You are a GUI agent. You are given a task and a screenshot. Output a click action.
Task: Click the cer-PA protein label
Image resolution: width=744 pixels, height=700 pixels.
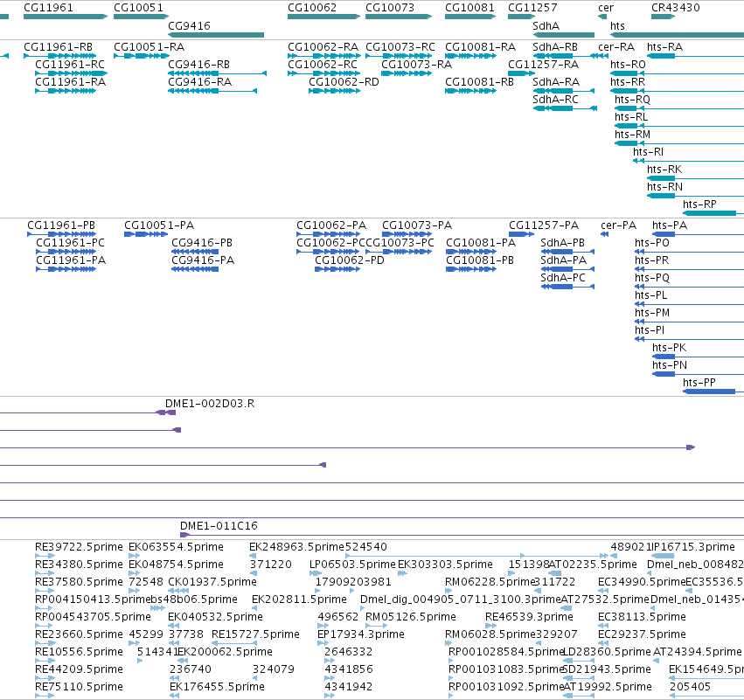coord(618,225)
